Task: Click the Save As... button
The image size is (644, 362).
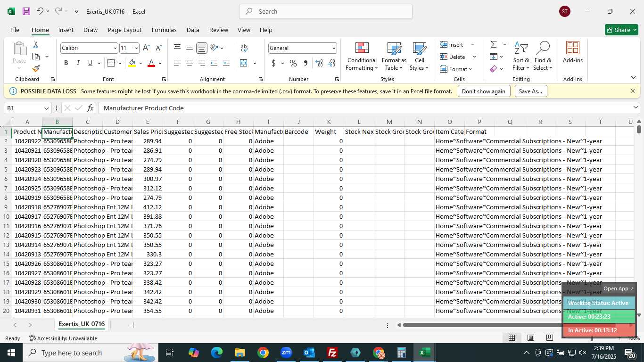Action: pos(531,91)
